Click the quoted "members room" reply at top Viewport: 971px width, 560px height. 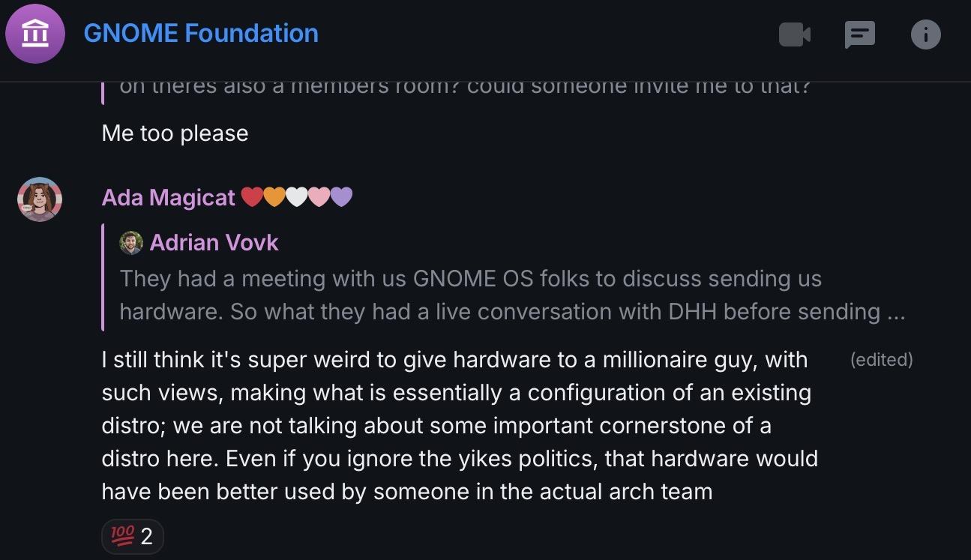465,88
